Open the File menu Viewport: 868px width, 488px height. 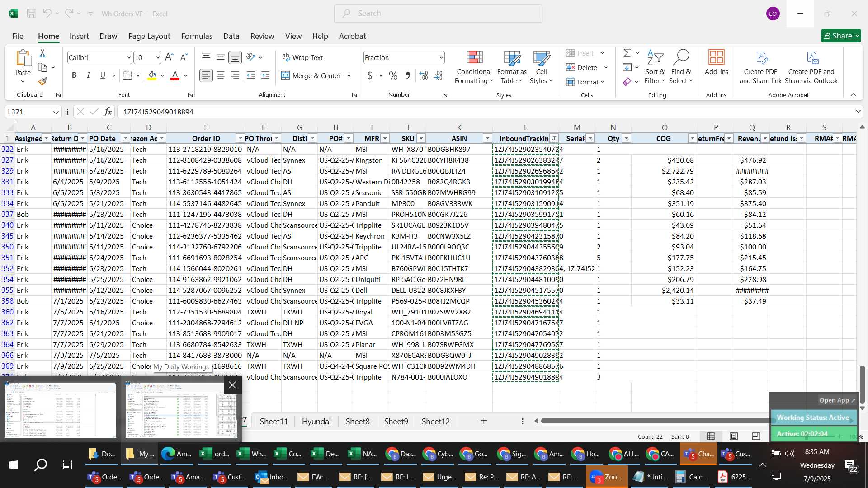coord(18,36)
